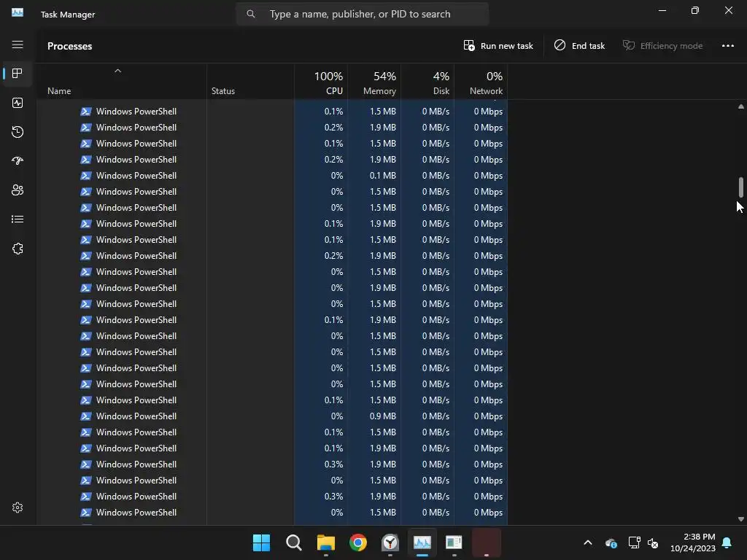Image resolution: width=747 pixels, height=560 pixels.
Task: Open the App history page icon
Action: [x=18, y=132]
